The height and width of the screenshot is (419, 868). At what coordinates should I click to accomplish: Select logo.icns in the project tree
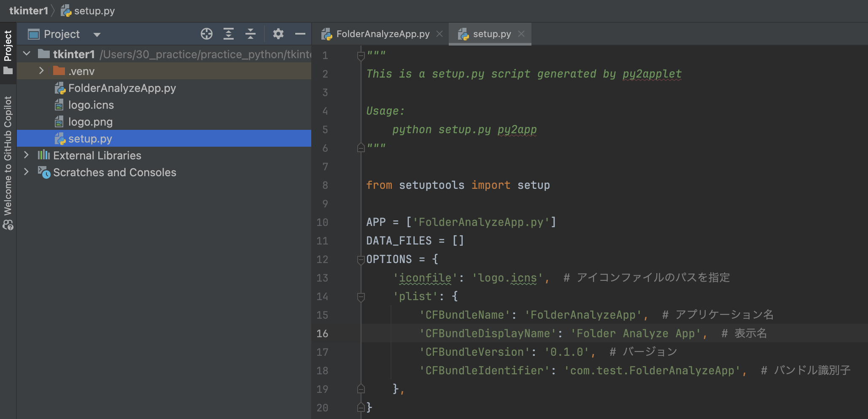coord(91,105)
